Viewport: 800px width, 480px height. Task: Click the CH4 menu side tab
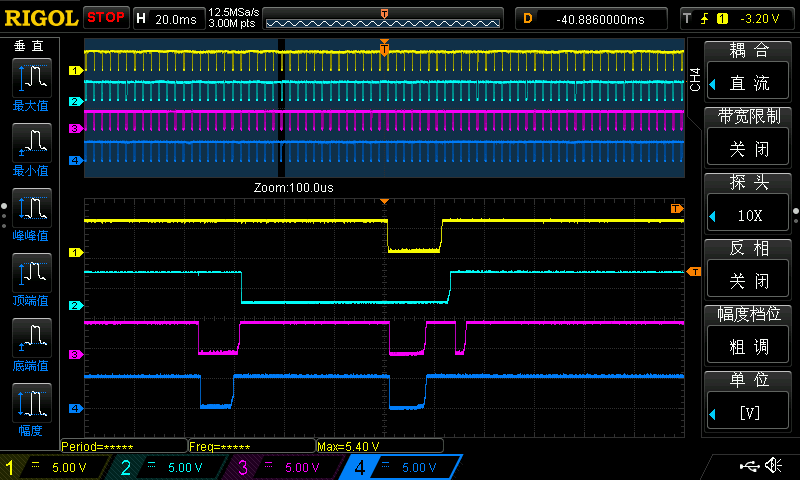click(x=694, y=80)
